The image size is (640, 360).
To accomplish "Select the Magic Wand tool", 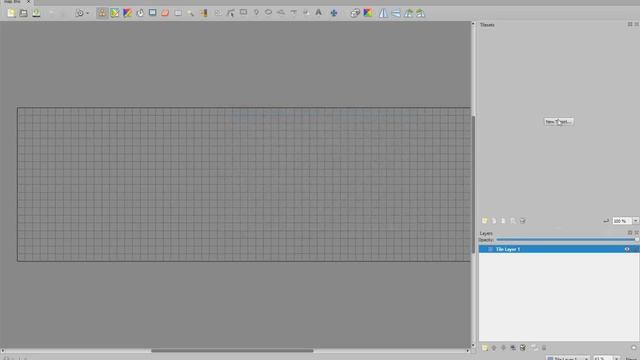I will (191, 13).
